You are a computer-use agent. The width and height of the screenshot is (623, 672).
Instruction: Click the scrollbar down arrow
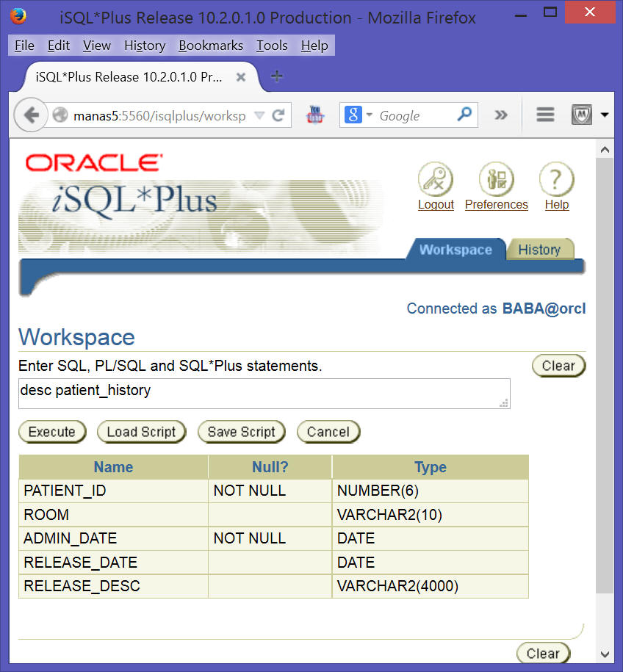[605, 654]
